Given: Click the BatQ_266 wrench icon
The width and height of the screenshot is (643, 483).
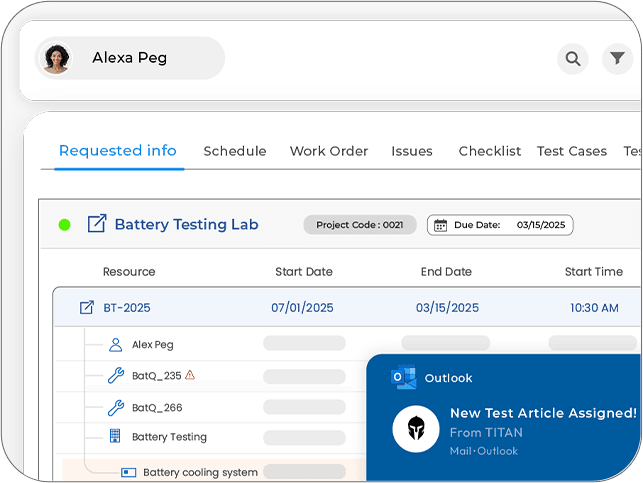Looking at the screenshot, I should (x=115, y=408).
